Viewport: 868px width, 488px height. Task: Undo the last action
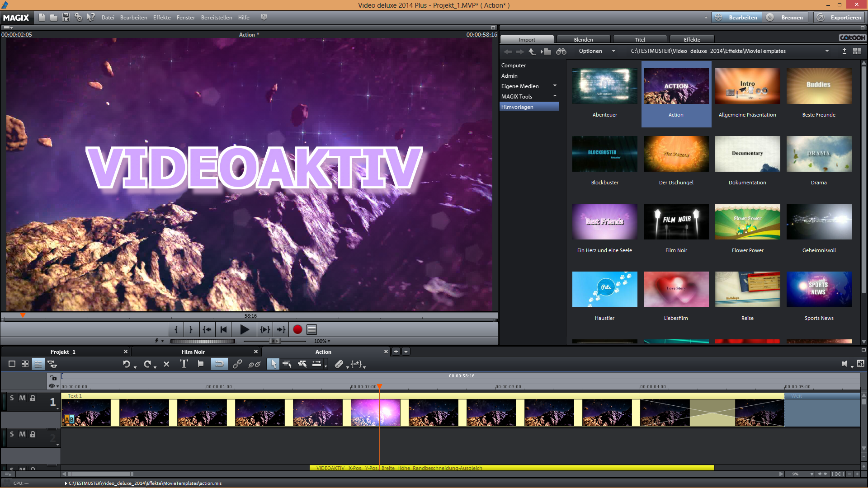click(x=127, y=364)
